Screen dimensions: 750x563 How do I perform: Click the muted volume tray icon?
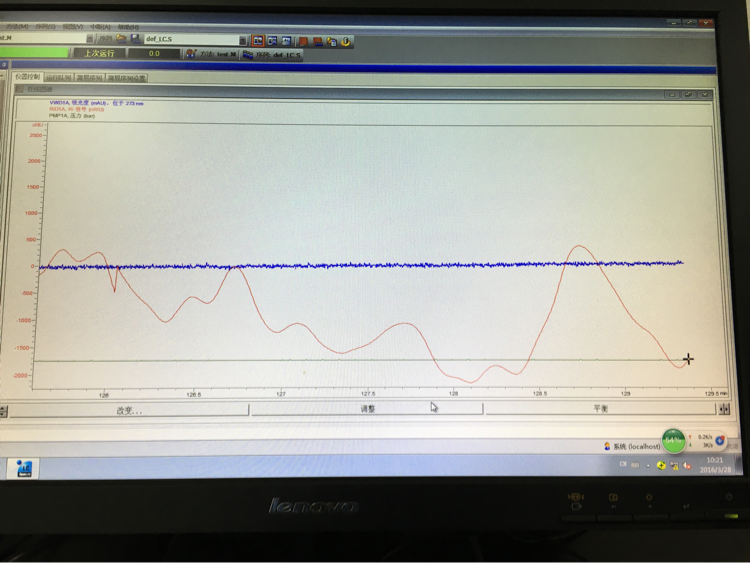pyautogui.click(x=687, y=465)
